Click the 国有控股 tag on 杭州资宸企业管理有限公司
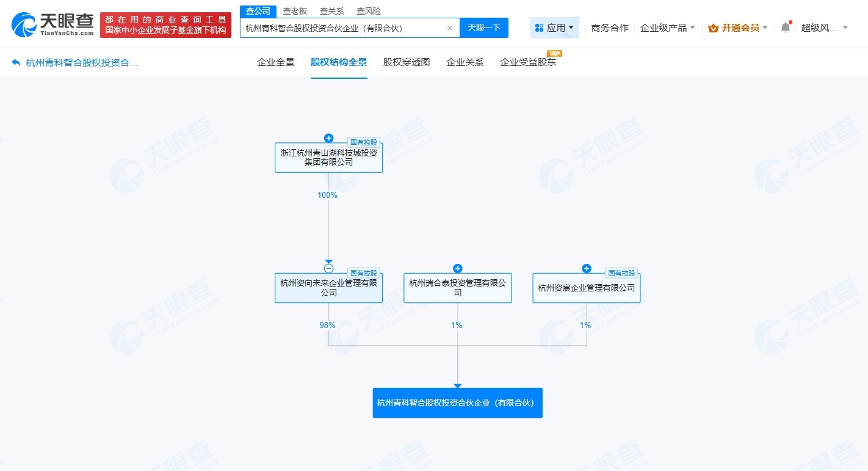The width and height of the screenshot is (868, 471). click(x=621, y=273)
